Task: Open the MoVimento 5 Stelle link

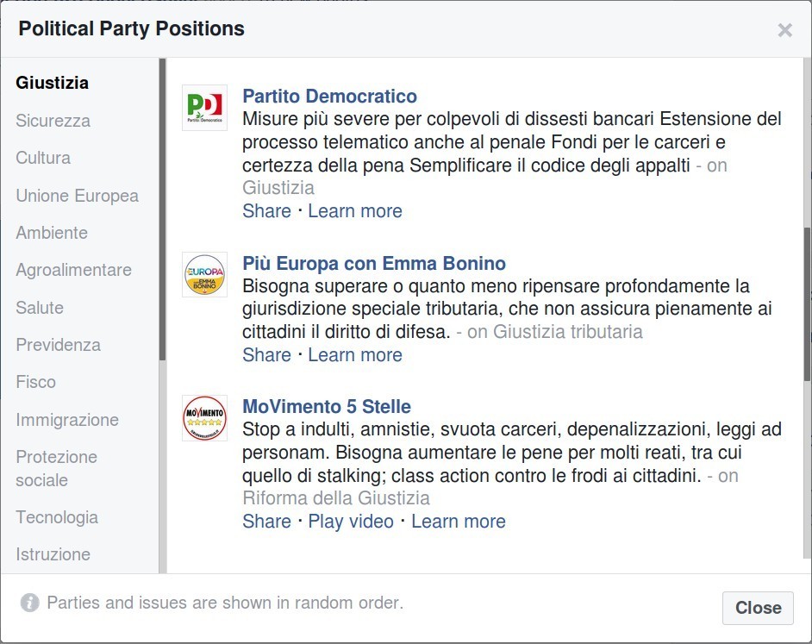Action: [327, 407]
